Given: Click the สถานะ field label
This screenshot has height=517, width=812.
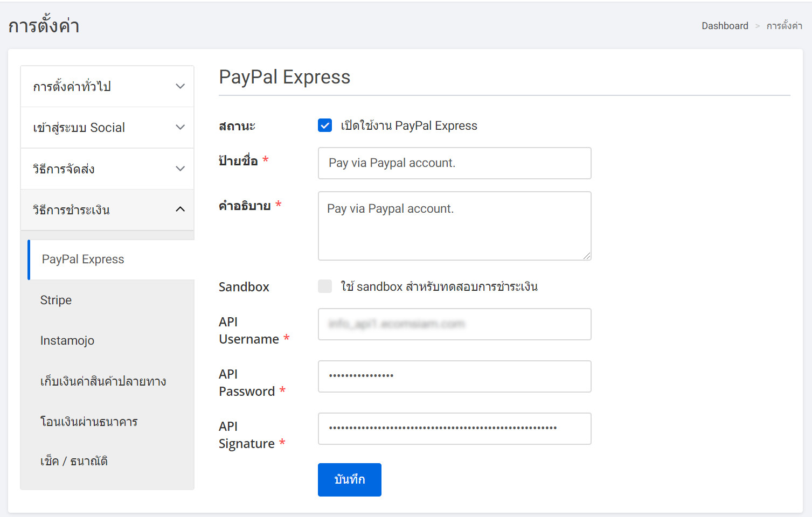Looking at the screenshot, I should tap(237, 126).
